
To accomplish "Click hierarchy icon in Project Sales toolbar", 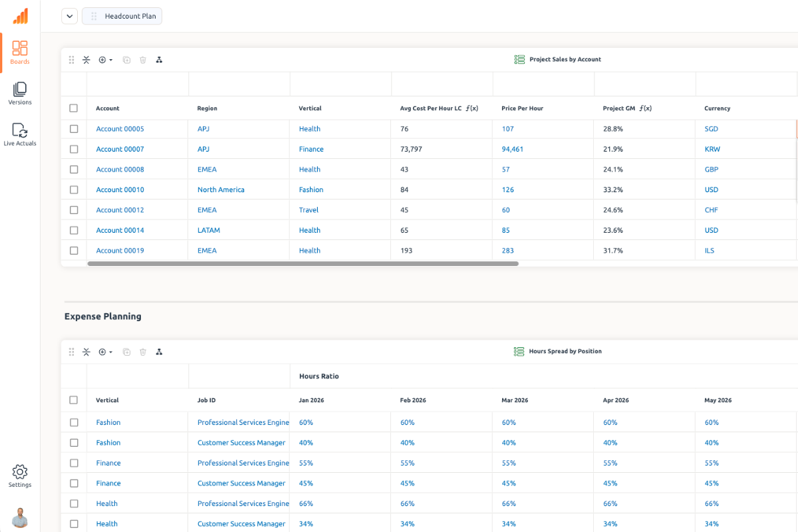I will [x=159, y=60].
